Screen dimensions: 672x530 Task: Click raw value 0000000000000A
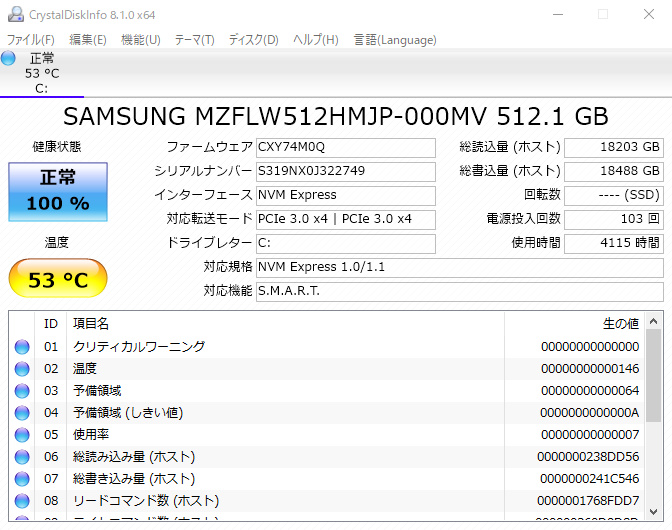pyautogui.click(x=590, y=413)
